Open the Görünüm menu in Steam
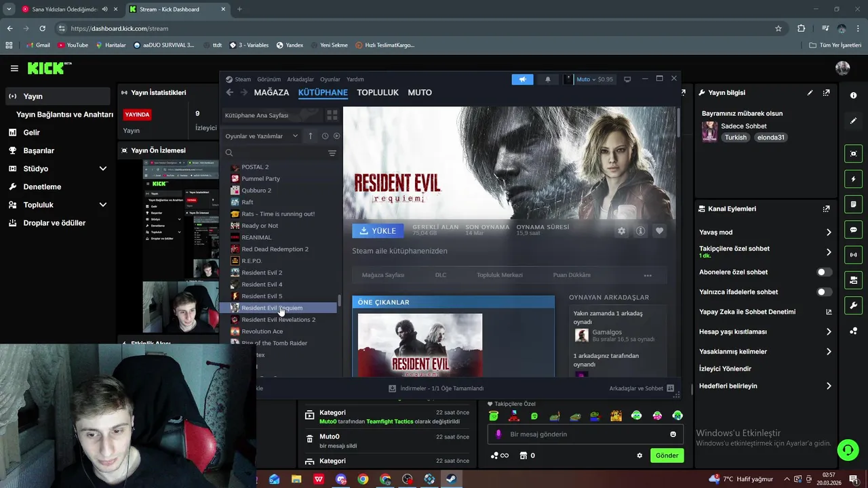This screenshot has width=868, height=488. coord(269,79)
